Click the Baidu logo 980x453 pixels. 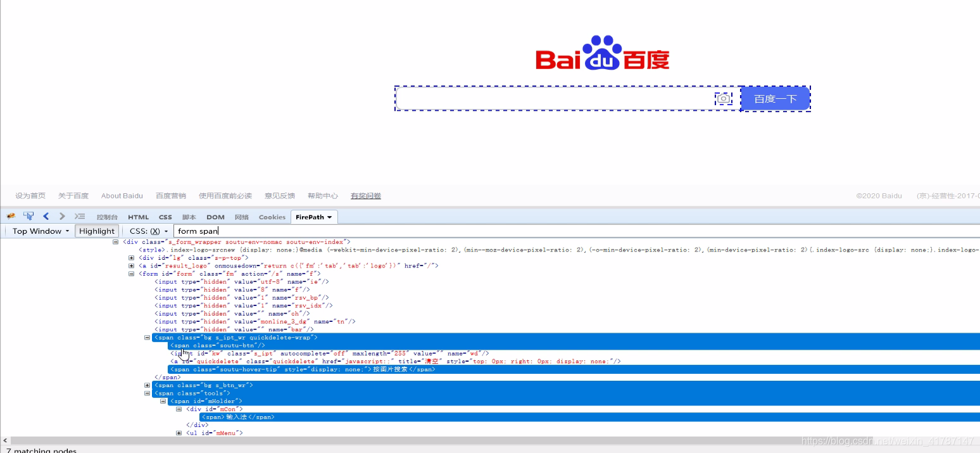coord(602,53)
